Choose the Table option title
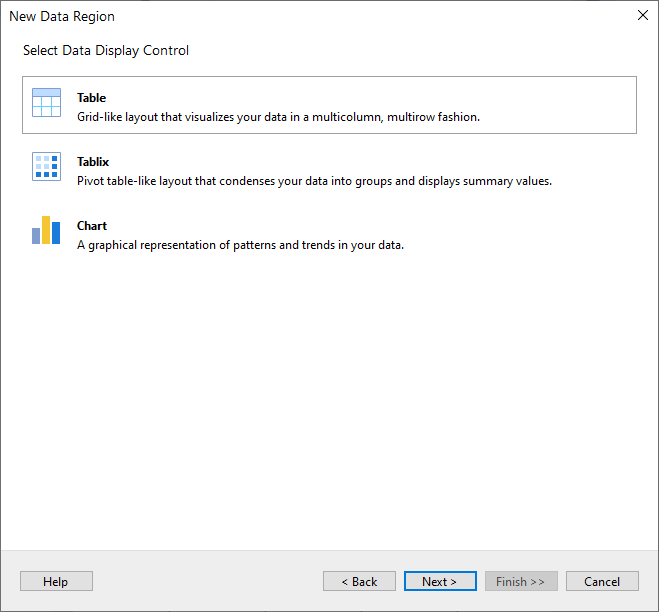Viewport: 659px width, 612px height. 91,98
